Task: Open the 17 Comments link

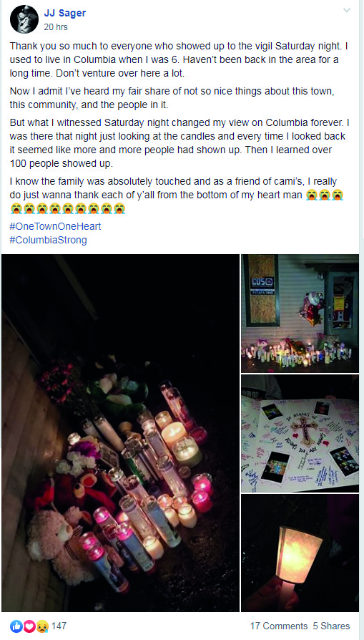Action: pos(279,626)
